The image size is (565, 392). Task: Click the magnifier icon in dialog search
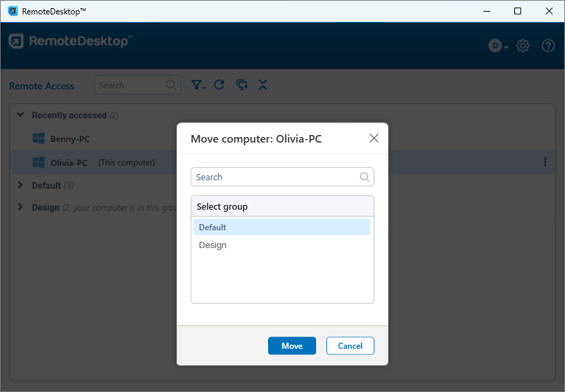tap(365, 177)
